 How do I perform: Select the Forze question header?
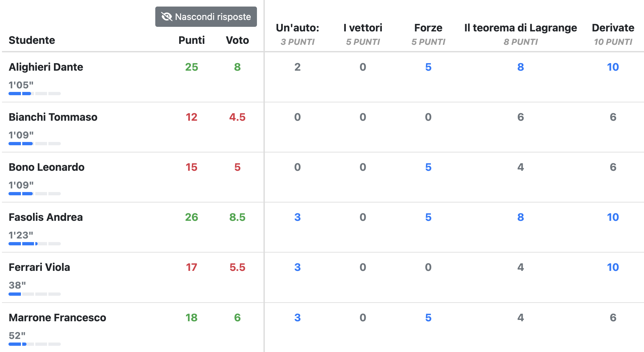pyautogui.click(x=428, y=28)
